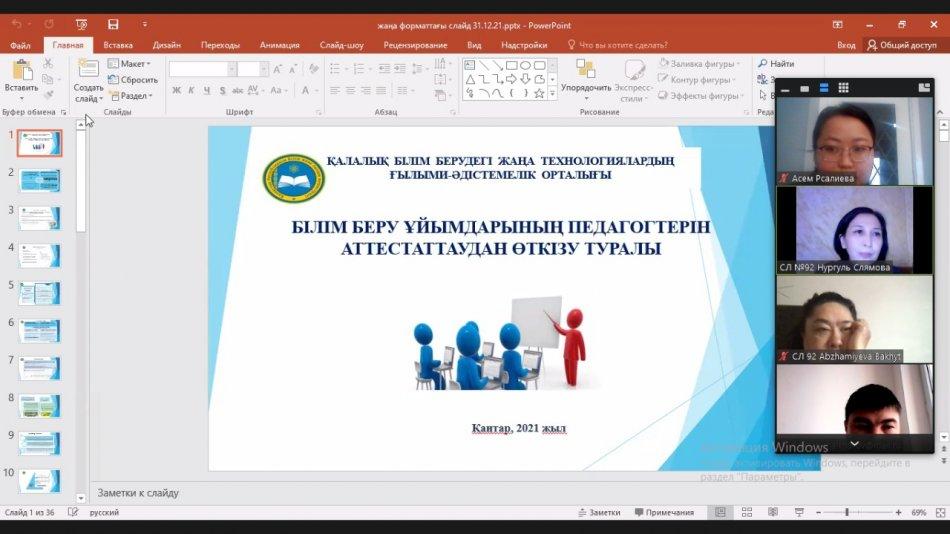Click the Paste (Вставить) clipboard icon

(21, 73)
